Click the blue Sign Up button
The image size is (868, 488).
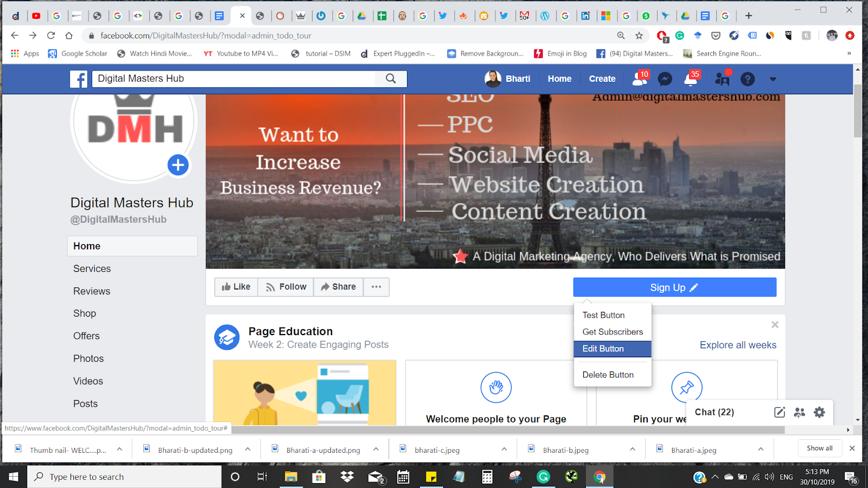[675, 287]
